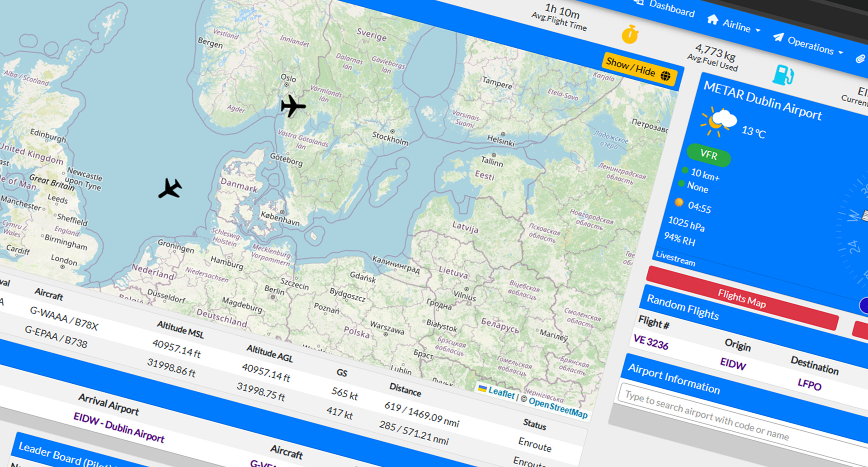
Task: Click the Leader Board panel header
Action: coord(65,455)
